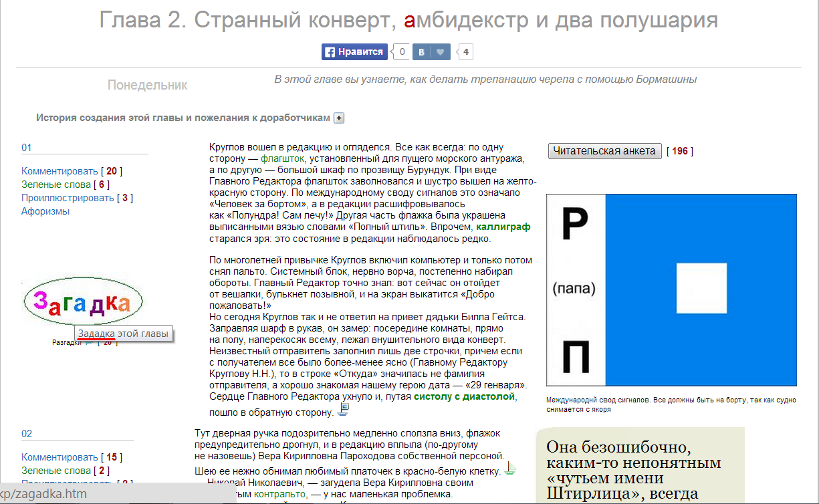819x504 pixels.
Task: Open Комментировать link for section 02
Action: 60,457
